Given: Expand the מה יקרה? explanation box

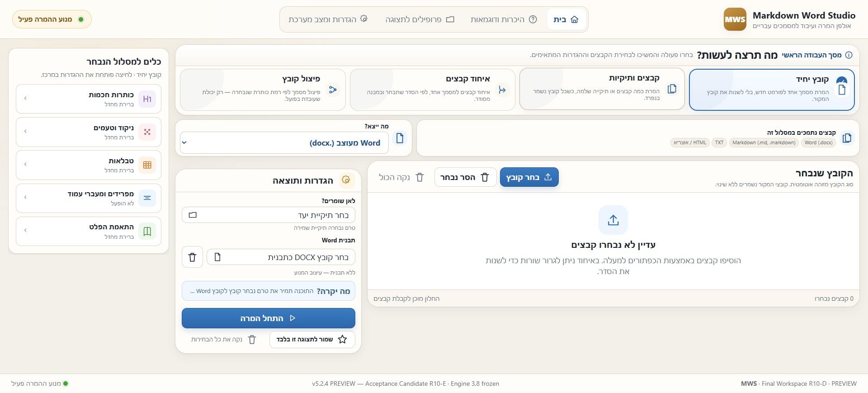Looking at the screenshot, I should (x=269, y=291).
